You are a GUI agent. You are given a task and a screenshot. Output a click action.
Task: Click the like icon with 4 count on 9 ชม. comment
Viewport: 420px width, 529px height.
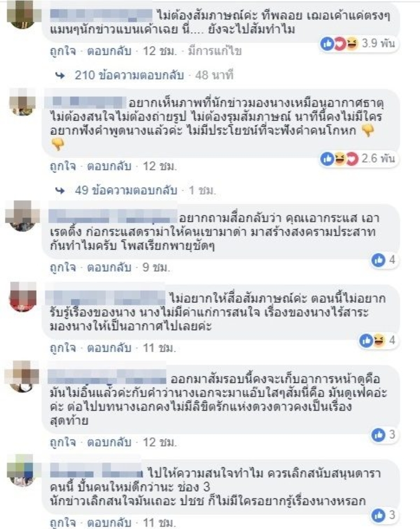pyautogui.click(x=378, y=260)
